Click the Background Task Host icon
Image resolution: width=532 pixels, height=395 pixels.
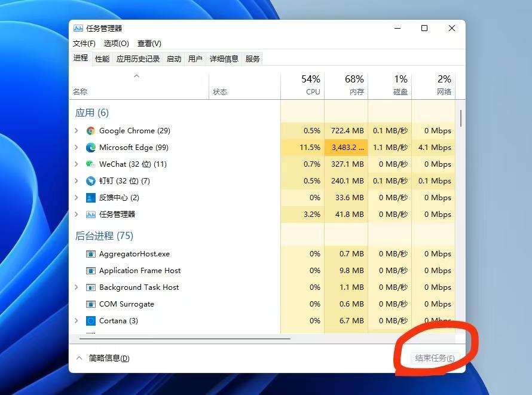91,287
